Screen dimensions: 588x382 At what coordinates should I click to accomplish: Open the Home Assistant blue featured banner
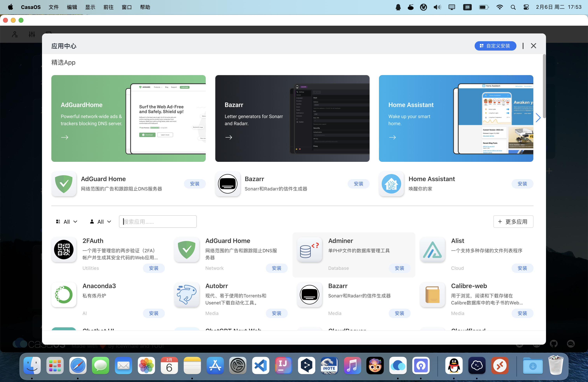456,118
